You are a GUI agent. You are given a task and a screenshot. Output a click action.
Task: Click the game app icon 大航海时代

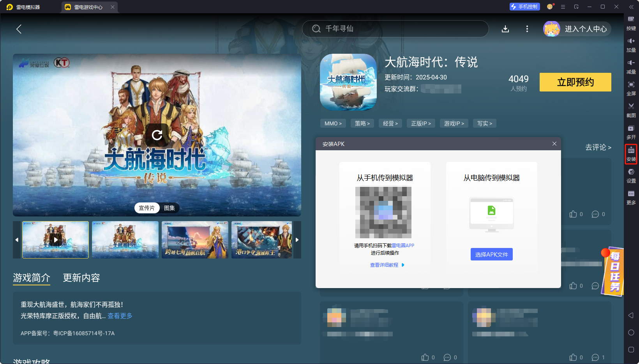click(348, 82)
